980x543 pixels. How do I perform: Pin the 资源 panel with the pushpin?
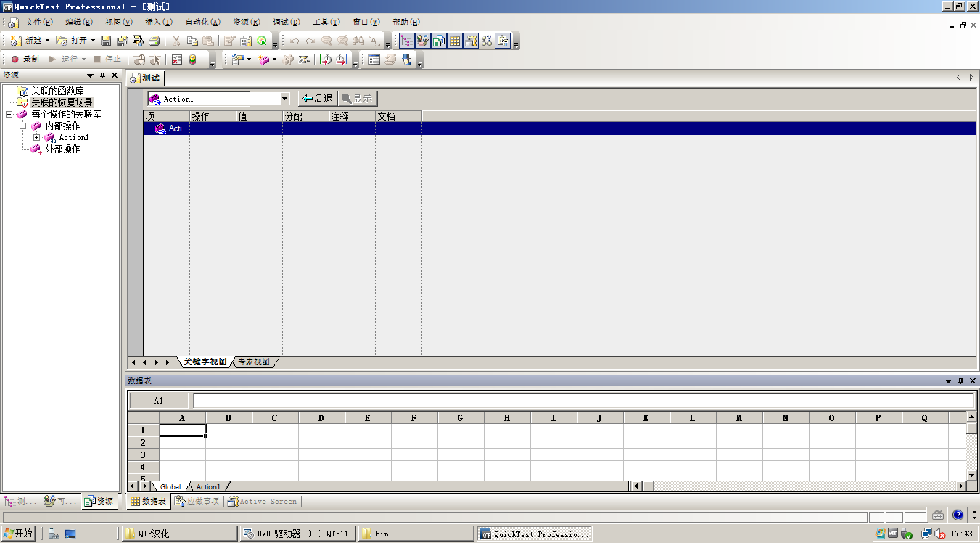102,75
